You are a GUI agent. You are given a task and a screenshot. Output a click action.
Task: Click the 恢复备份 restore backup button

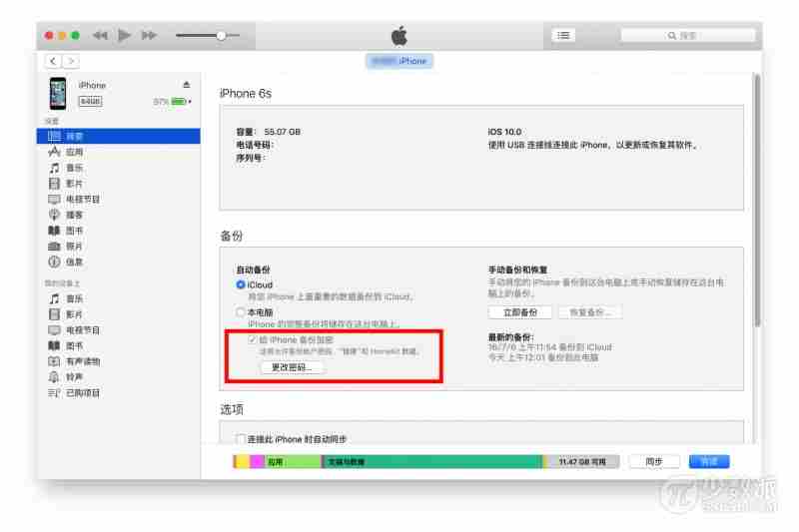coord(590,312)
